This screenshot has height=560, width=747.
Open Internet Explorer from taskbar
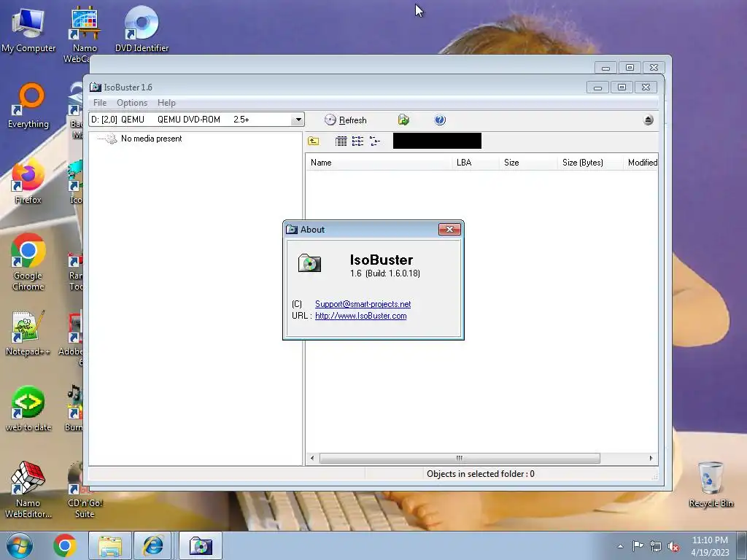pos(152,545)
